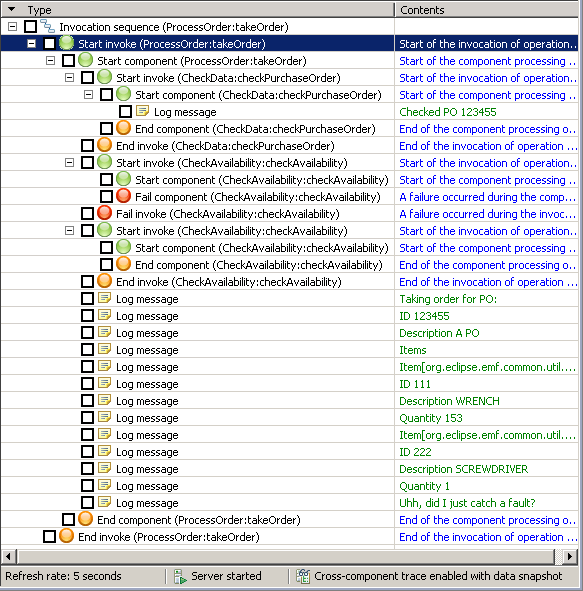The height and width of the screenshot is (591, 583).
Task: Click note icon of 'Items' log message
Action: point(104,349)
